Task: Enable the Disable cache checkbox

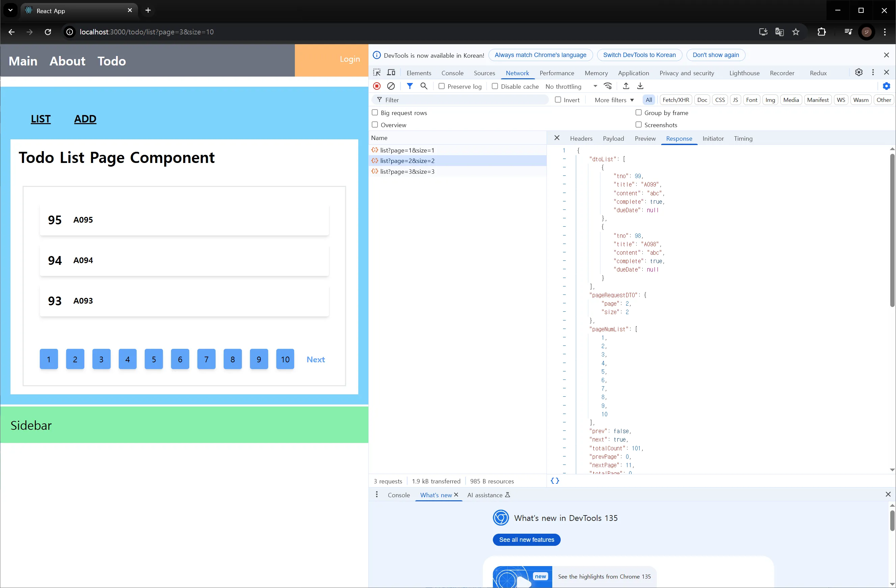Action: tap(495, 86)
